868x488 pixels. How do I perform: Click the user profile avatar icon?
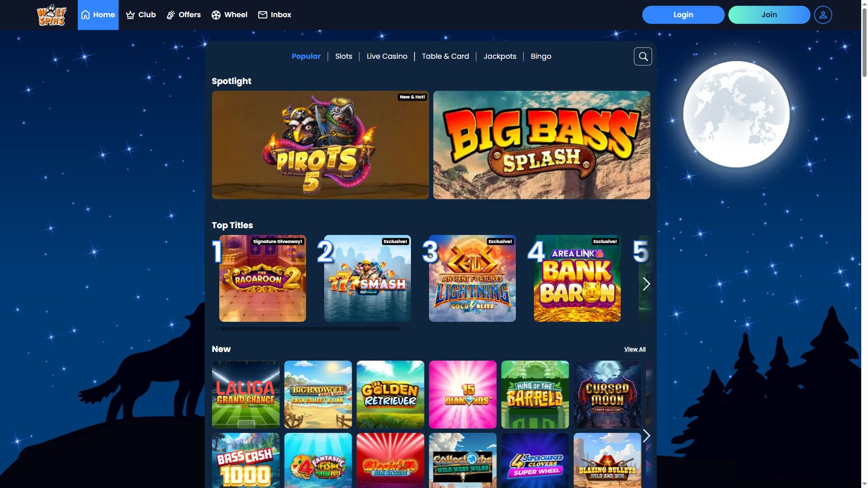[x=823, y=15]
